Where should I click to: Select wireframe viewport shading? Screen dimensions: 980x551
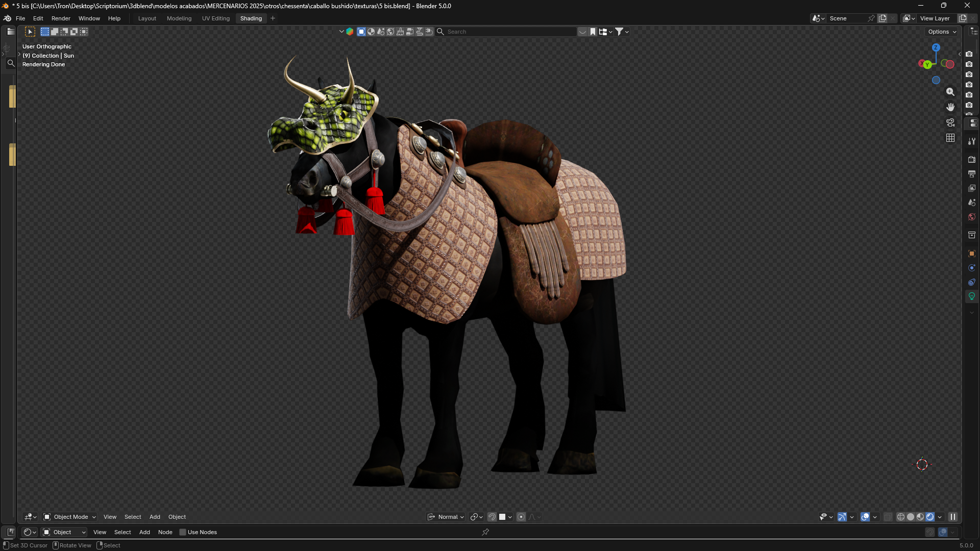click(x=901, y=517)
